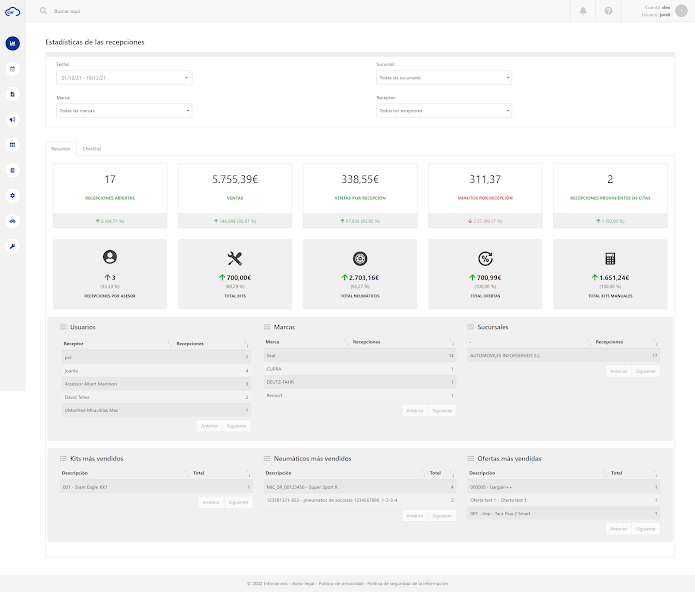Open the notifications bell icon

[584, 11]
